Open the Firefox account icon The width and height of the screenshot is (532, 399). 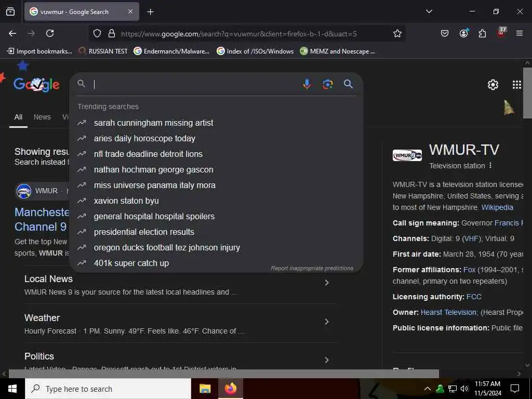(x=464, y=33)
